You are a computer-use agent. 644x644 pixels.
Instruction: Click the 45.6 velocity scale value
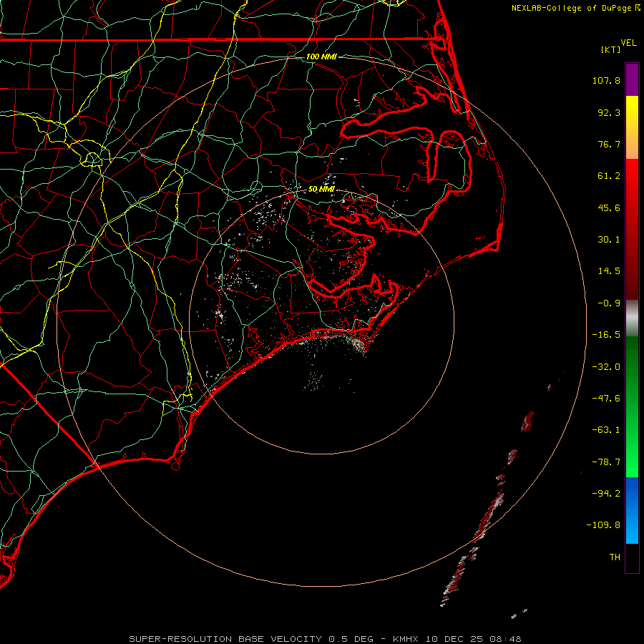pos(609,208)
